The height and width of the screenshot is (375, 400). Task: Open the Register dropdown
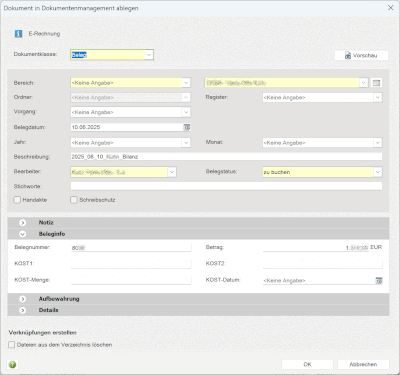(x=377, y=97)
